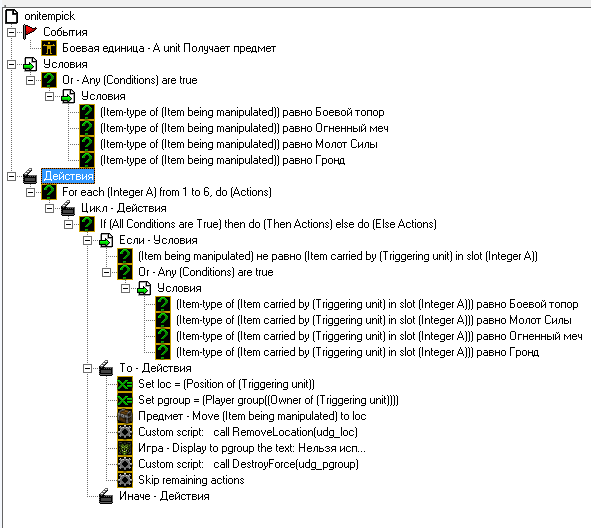591x528 pixels.
Task: Click the red flag icon beside События
Action: 30,32
